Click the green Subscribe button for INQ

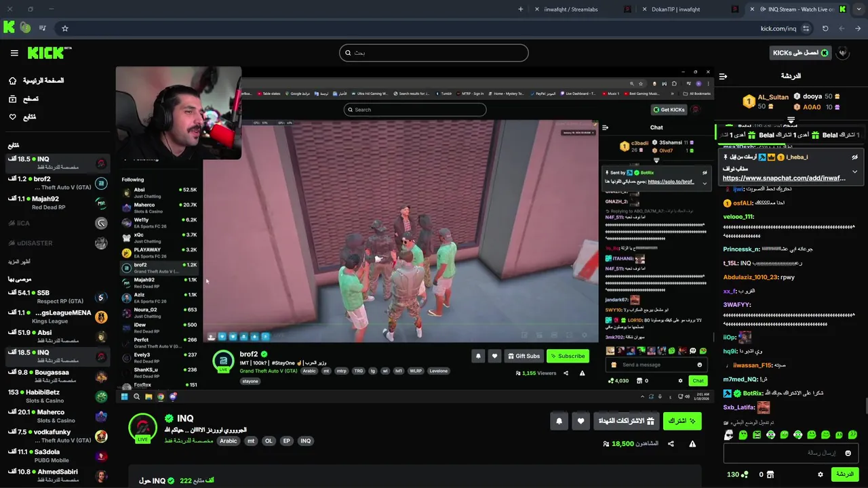point(682,421)
